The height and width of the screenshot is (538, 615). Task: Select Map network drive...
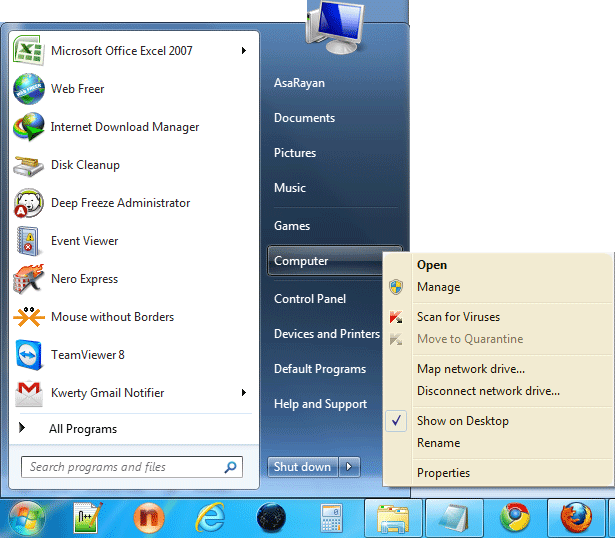pyautogui.click(x=471, y=369)
